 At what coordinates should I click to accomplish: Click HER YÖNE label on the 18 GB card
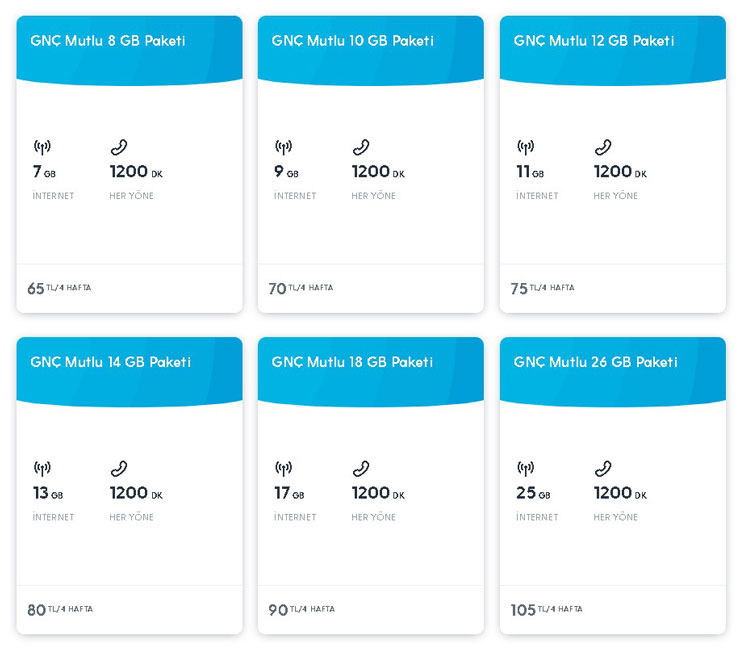coord(374,517)
